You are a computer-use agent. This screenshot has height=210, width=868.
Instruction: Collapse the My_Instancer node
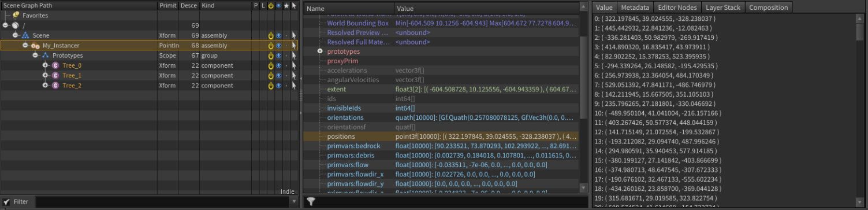click(25, 45)
